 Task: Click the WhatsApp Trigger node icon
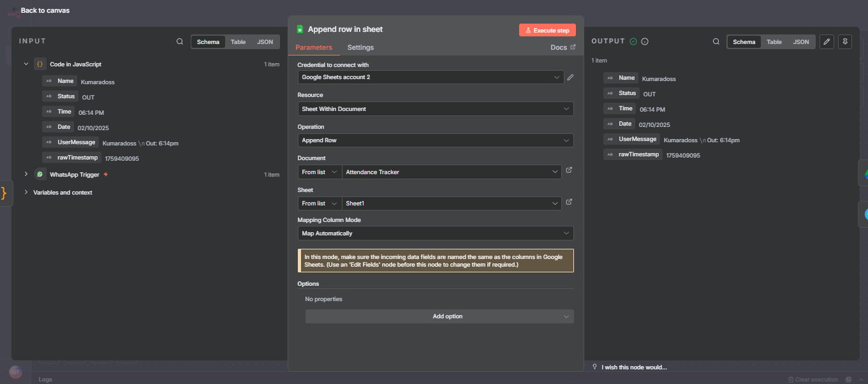click(x=40, y=174)
